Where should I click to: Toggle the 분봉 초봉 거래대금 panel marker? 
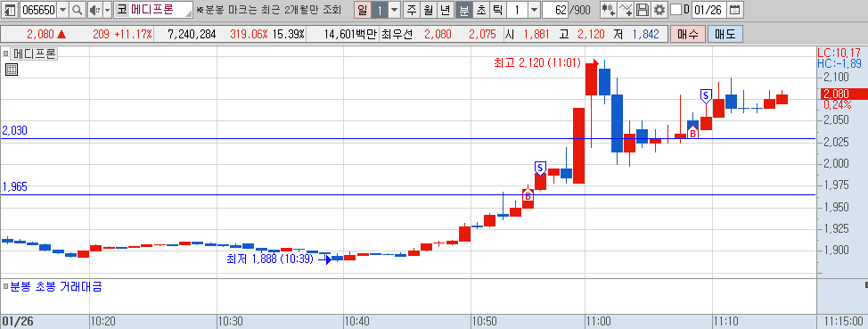pos(5,287)
